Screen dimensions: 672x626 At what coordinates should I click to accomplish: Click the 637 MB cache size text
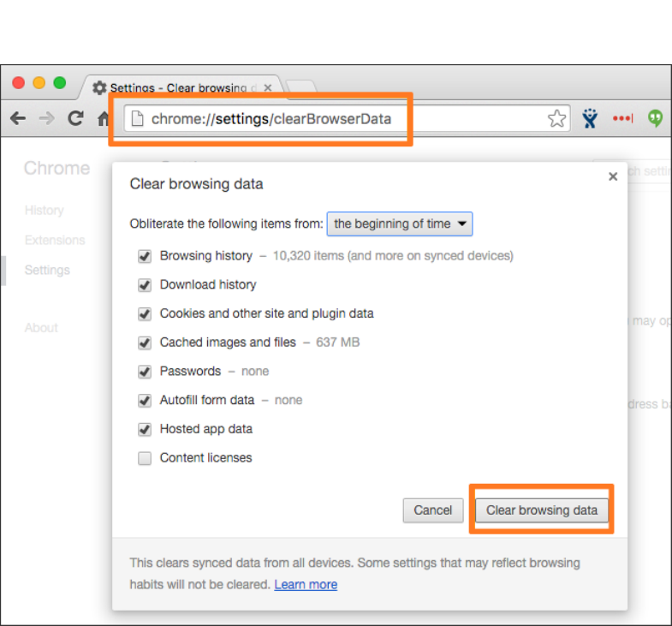[338, 343]
